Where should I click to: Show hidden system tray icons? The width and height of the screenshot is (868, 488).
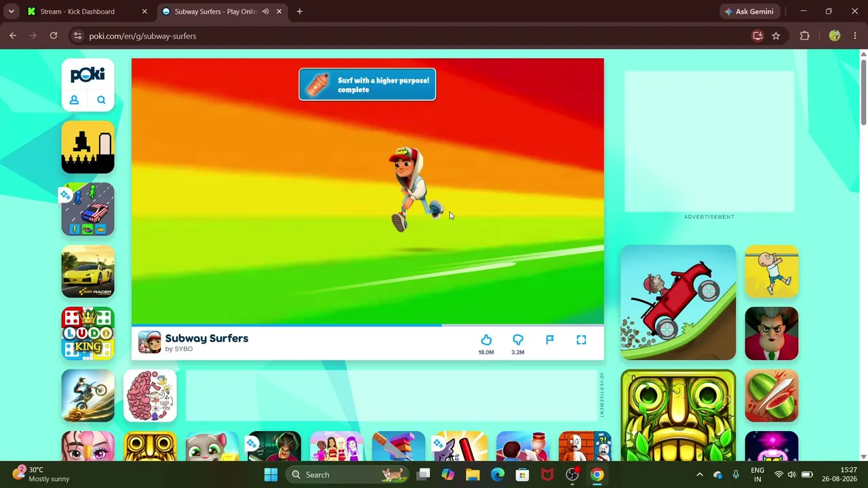tap(699, 474)
